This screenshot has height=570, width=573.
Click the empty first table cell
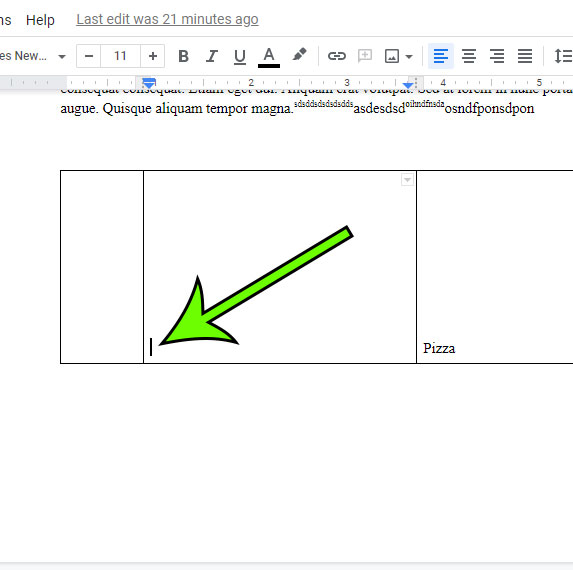[x=102, y=267]
